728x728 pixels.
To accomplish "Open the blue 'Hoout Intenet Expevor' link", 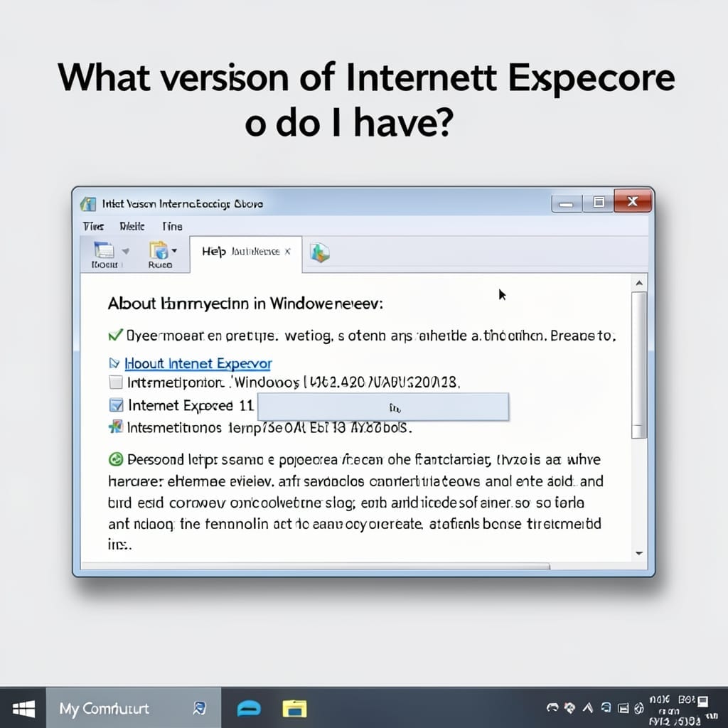I will [198, 363].
